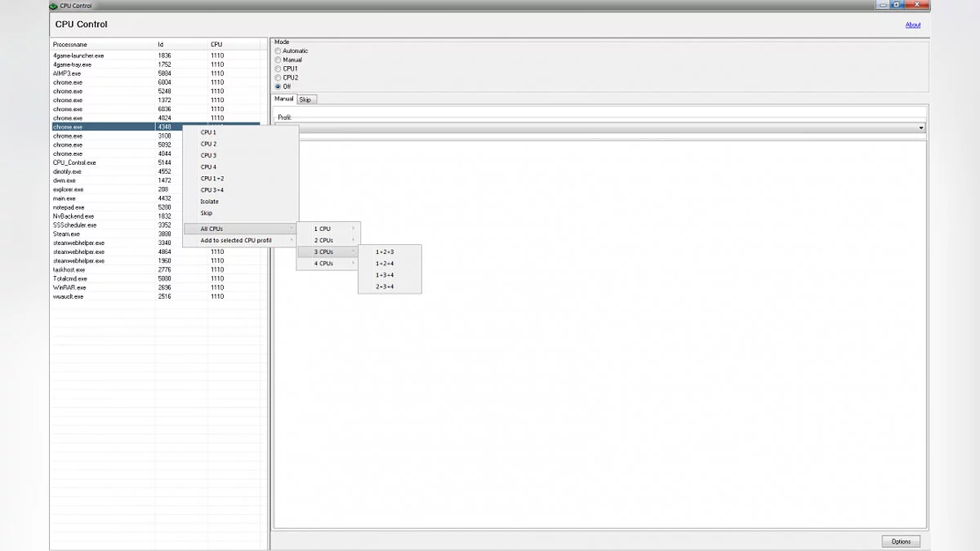Click the CPU Control app icon in title bar
Image resolution: width=980 pixels, height=551 pixels.
pos(54,5)
